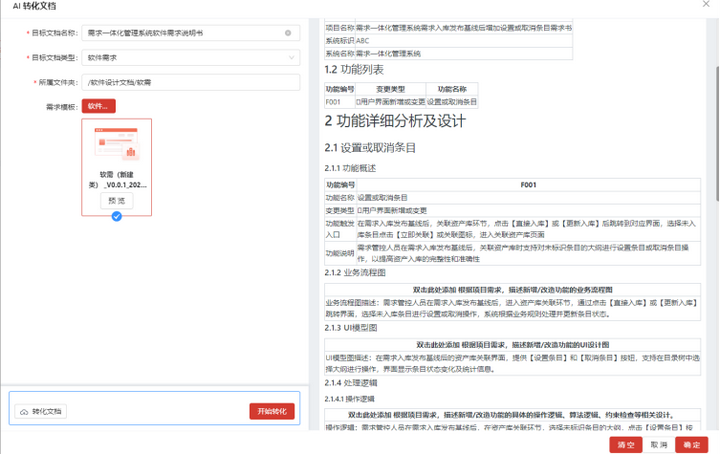Click the 所属文件夹 path field
720x454 pixels.
tap(191, 83)
